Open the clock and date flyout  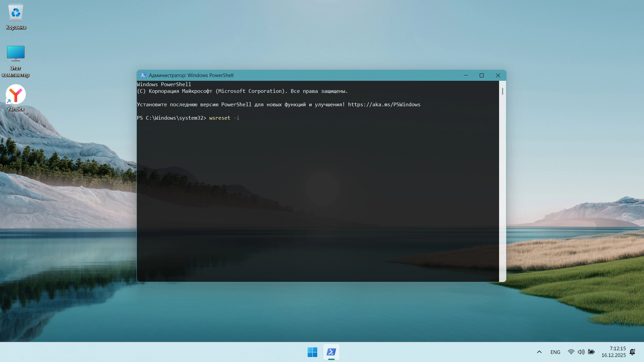pyautogui.click(x=613, y=352)
